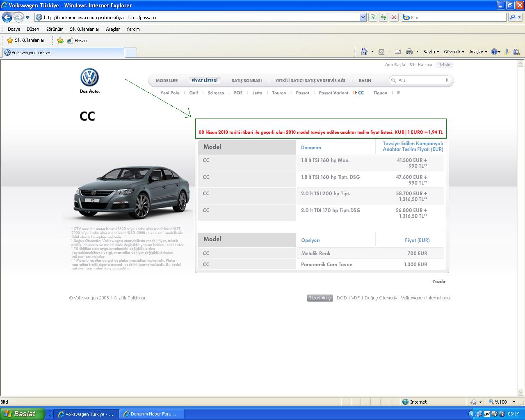Click the blue Help question mark icon
The width and height of the screenshot is (525, 420).
pos(494,52)
